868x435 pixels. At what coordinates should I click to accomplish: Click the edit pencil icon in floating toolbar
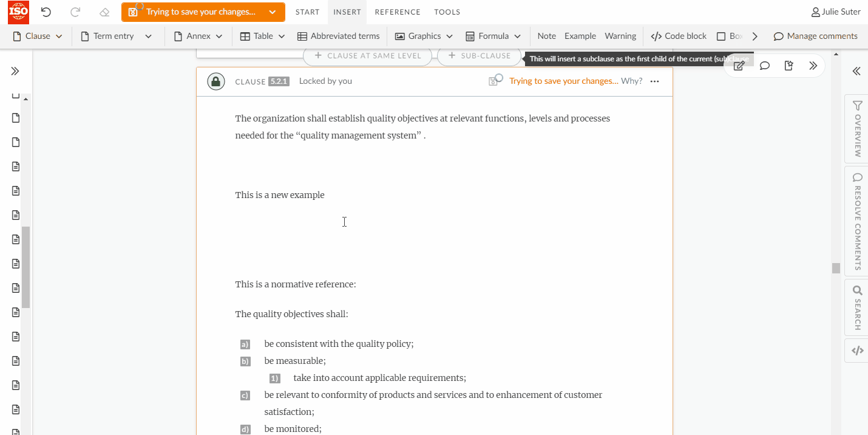[739, 66]
